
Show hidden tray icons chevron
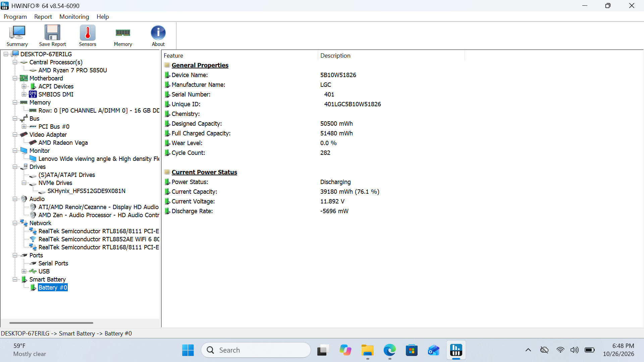(528, 350)
